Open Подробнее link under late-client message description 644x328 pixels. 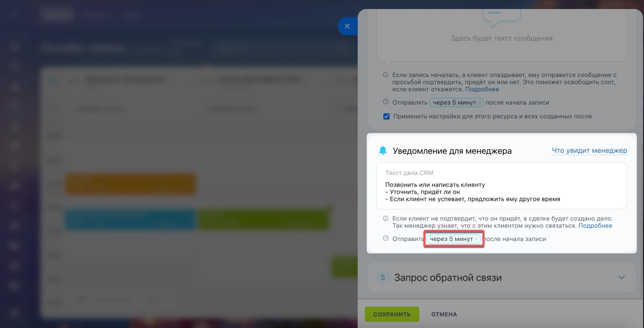click(x=482, y=89)
